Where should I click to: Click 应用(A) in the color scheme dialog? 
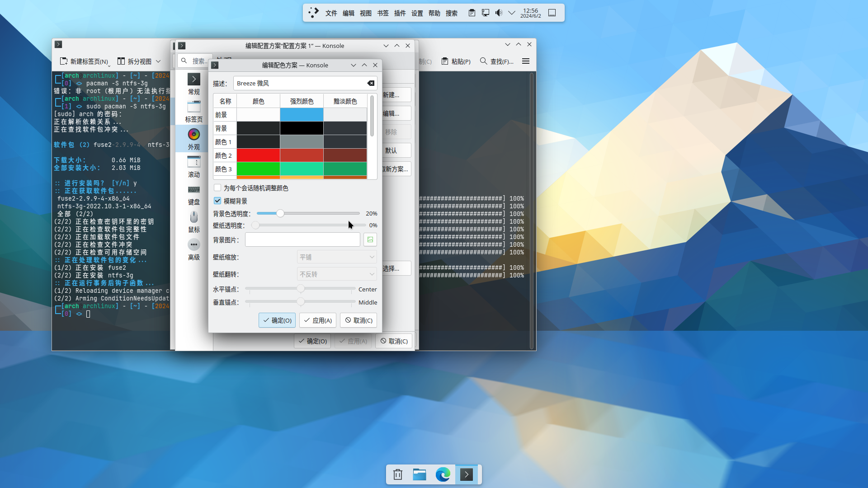pos(318,320)
